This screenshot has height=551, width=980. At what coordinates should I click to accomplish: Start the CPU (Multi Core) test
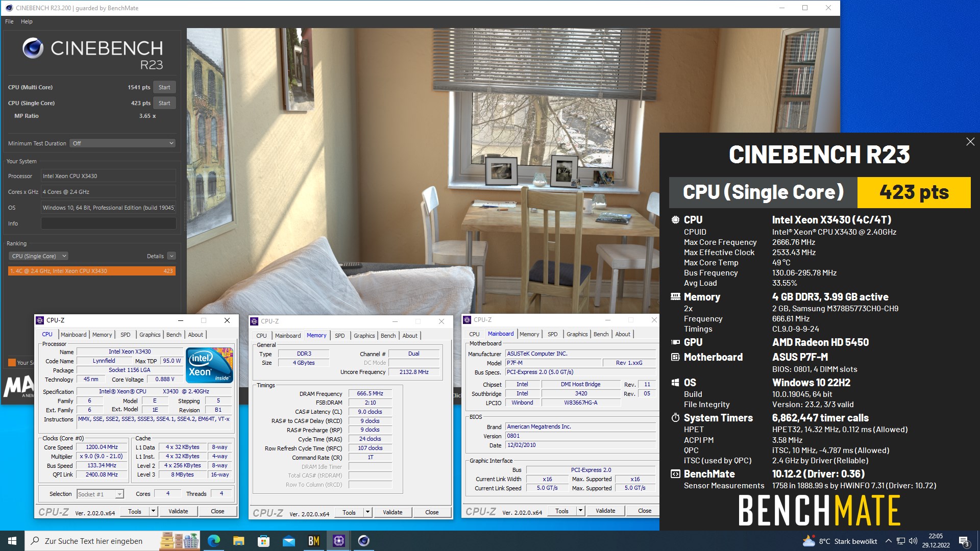pyautogui.click(x=164, y=87)
